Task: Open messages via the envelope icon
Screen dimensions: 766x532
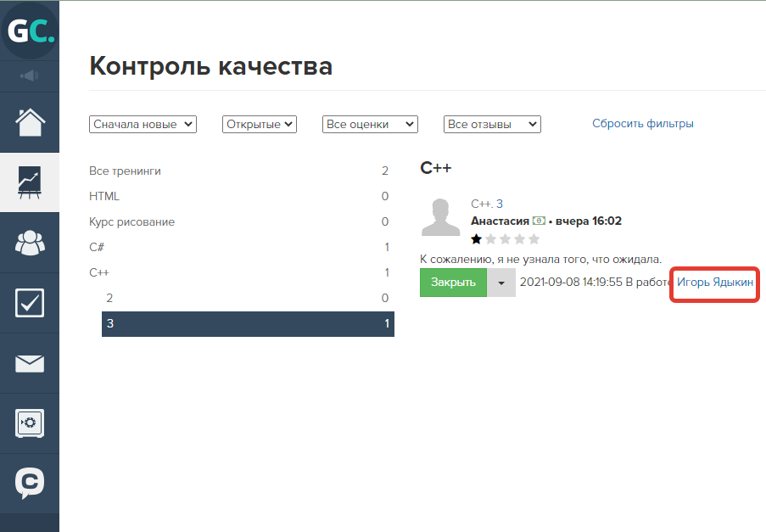Action: pyautogui.click(x=30, y=363)
